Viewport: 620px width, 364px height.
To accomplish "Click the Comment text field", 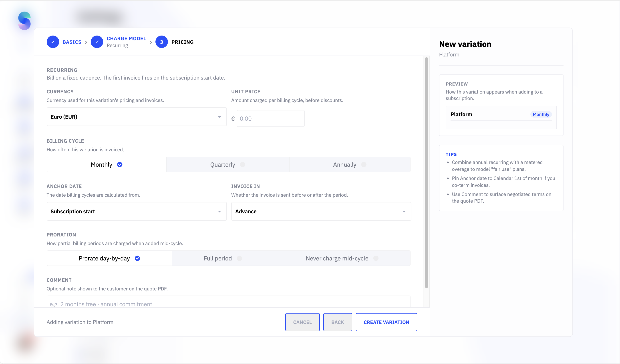I will pos(228,302).
